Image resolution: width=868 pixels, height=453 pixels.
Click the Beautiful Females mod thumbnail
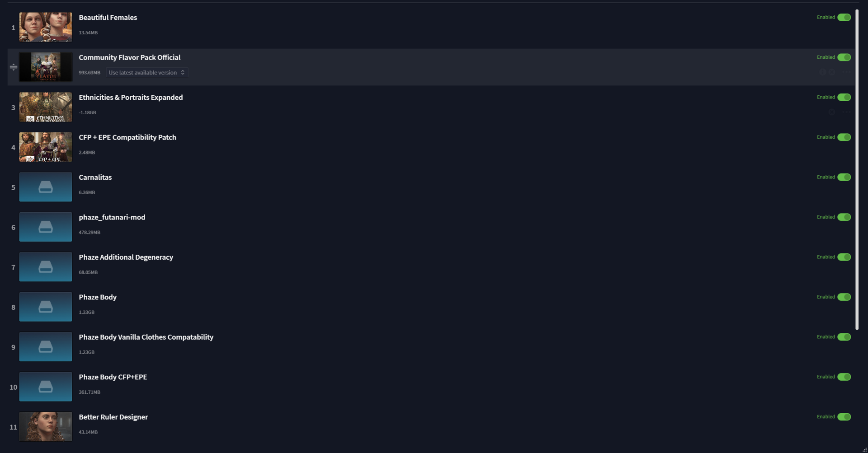[x=46, y=27]
